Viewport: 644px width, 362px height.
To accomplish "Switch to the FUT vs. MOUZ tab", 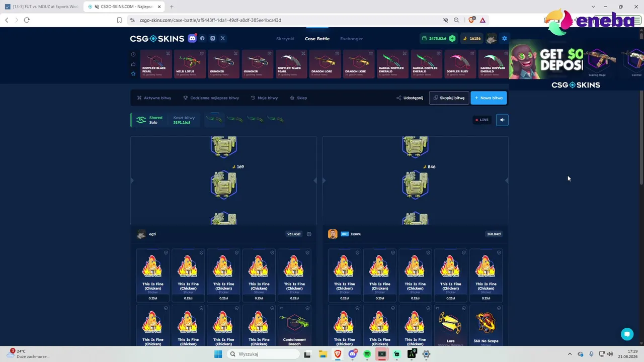I will pos(42,7).
